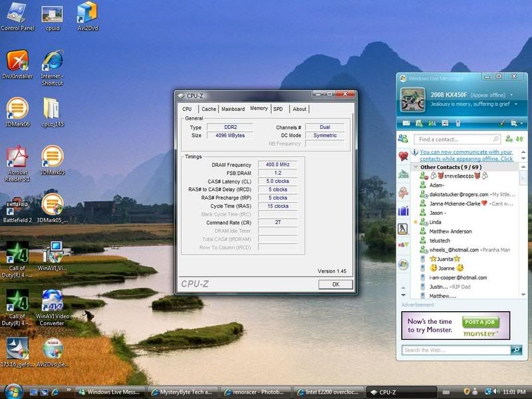The height and width of the screenshot is (399, 532).
Task: Open the Memory tab in CPU-Z
Action: [x=259, y=108]
